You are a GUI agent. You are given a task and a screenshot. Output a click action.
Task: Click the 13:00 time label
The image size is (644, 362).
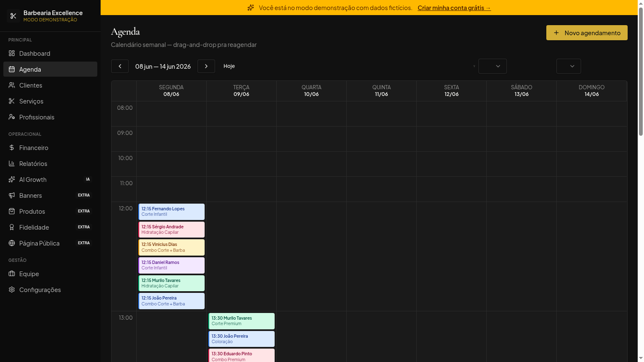(126, 318)
